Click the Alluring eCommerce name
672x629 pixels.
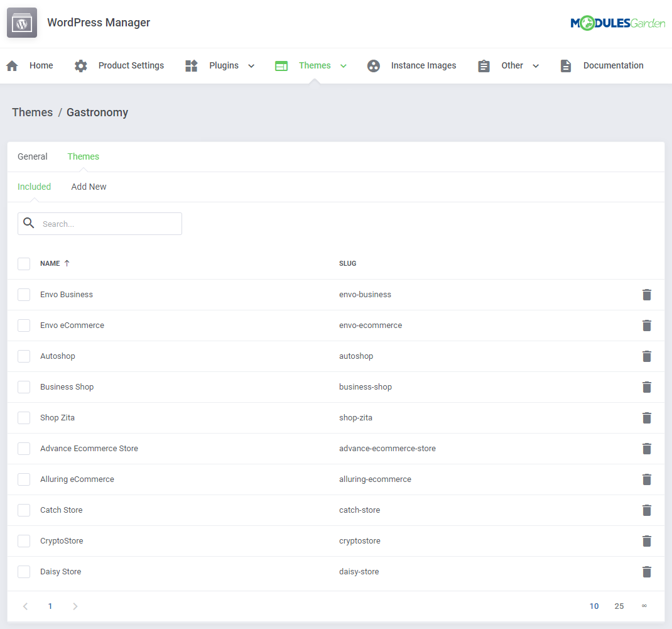pyautogui.click(x=77, y=479)
